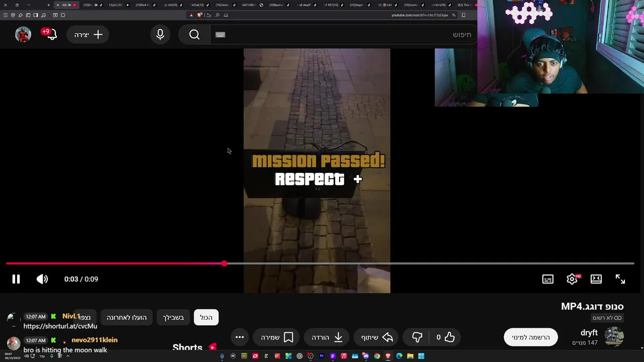Viewport: 644px width, 362px height.
Task: Select the הכול filter chip
Action: [x=206, y=317]
